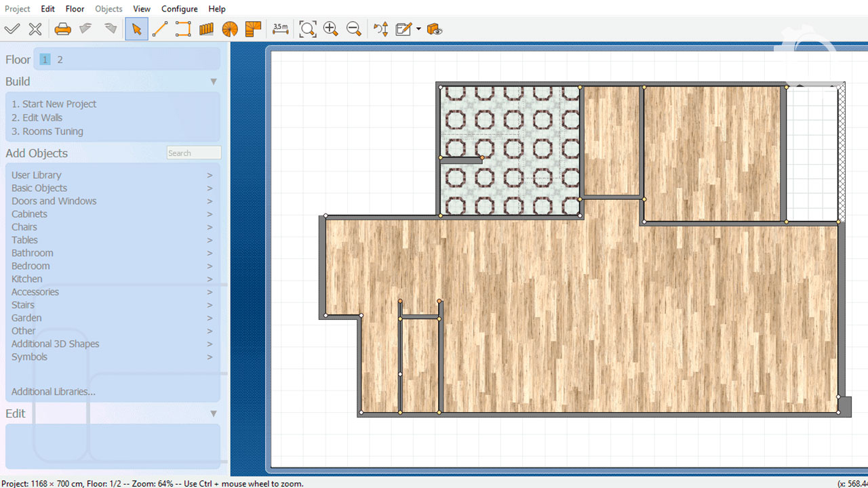The image size is (868, 488).
Task: Open Additional 3D Shapes category
Action: pyautogui.click(x=112, y=344)
